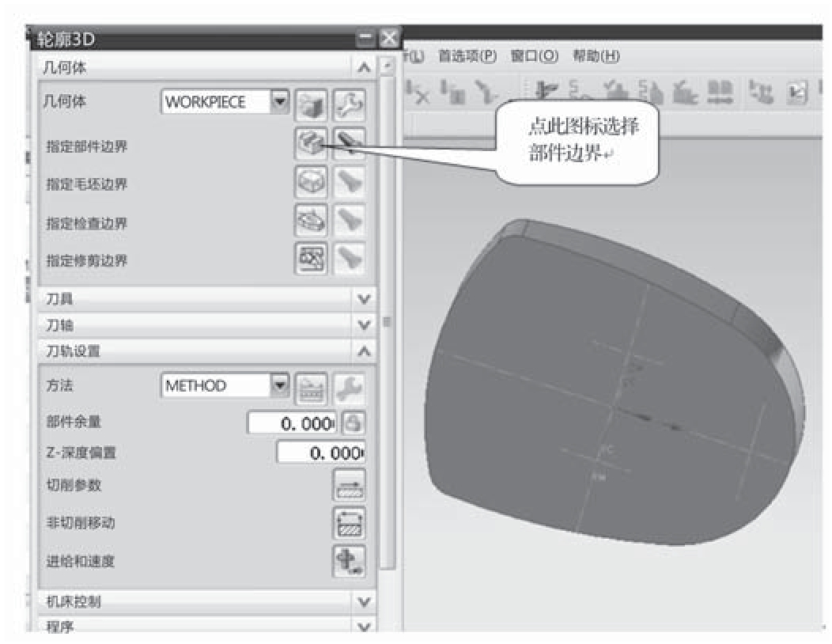Viewport: 832px width, 644px height.
Task: Select the blank boundary icon for 指定毛坯边界
Action: coord(312,182)
